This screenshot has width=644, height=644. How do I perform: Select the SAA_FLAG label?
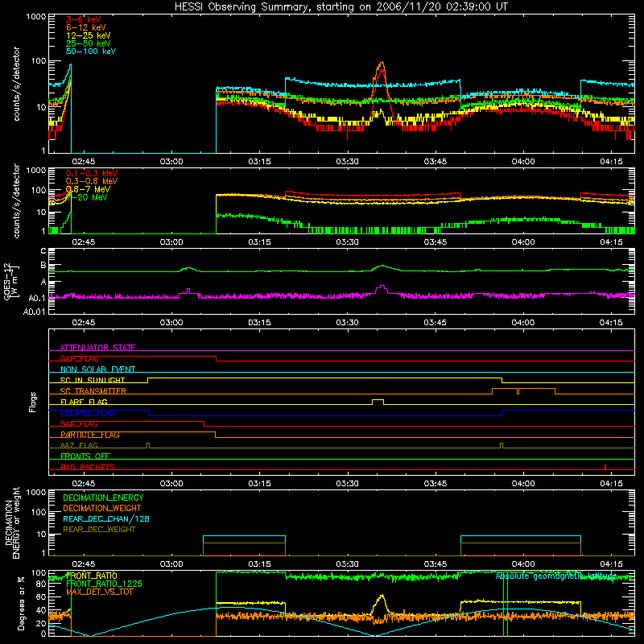[79, 424]
